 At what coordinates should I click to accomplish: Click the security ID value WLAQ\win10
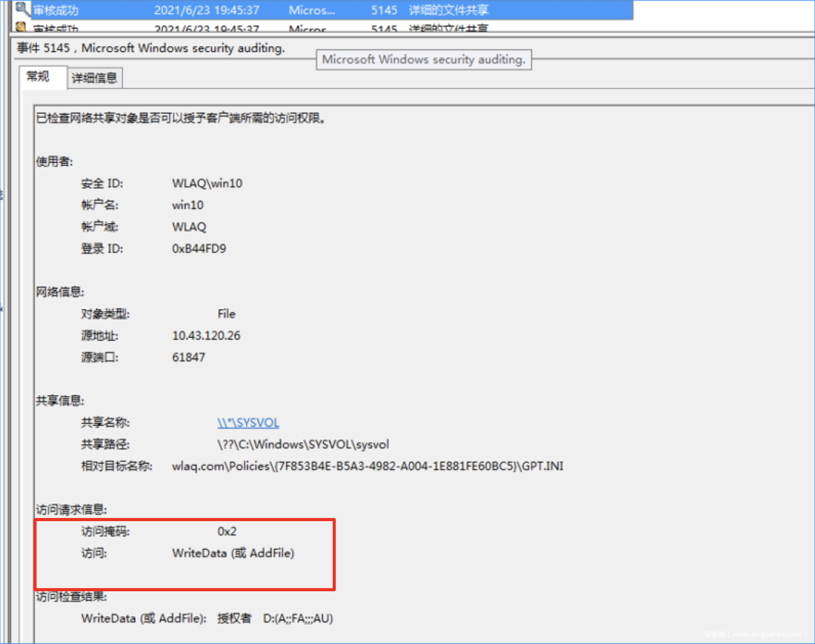(207, 183)
